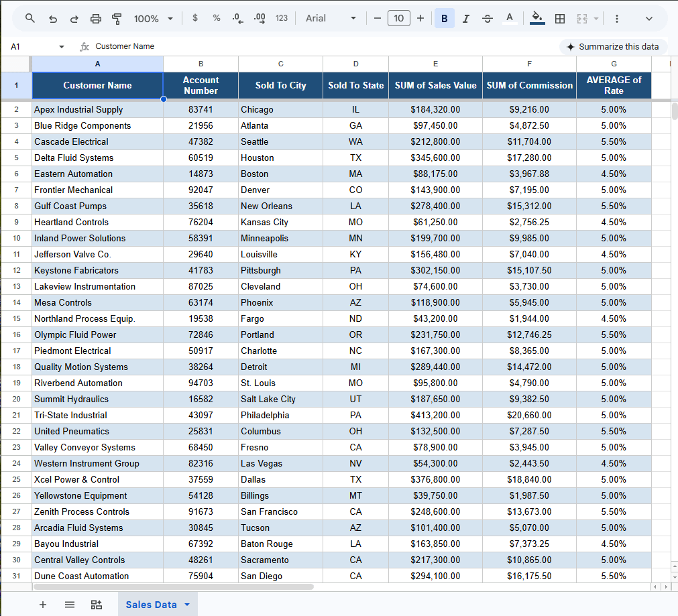Increase decimal places
The width and height of the screenshot is (678, 616).
(x=260, y=18)
